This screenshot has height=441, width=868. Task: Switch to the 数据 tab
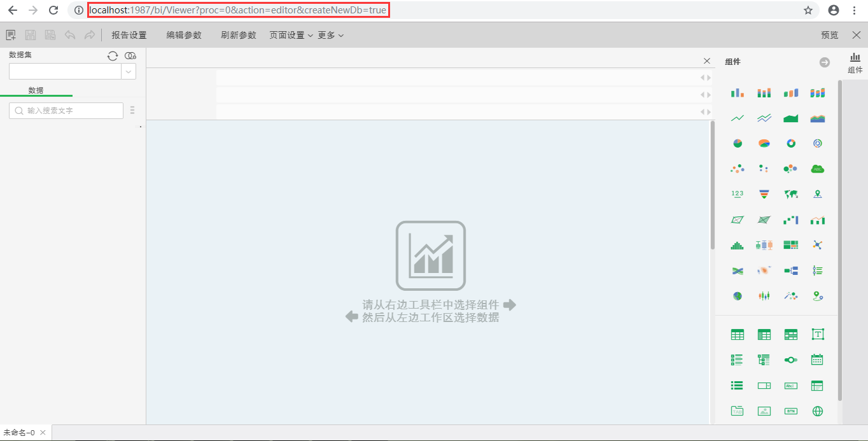[36, 90]
